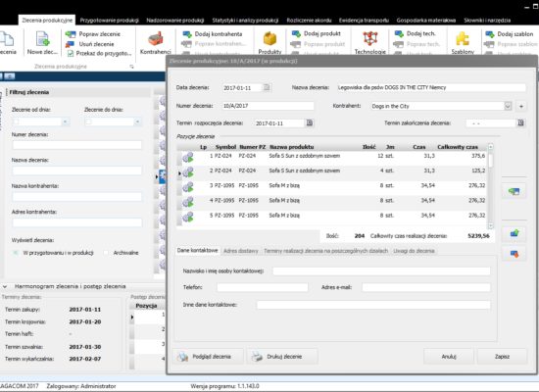
Task: Switch to Adres dostawy tab
Action: [x=241, y=251]
